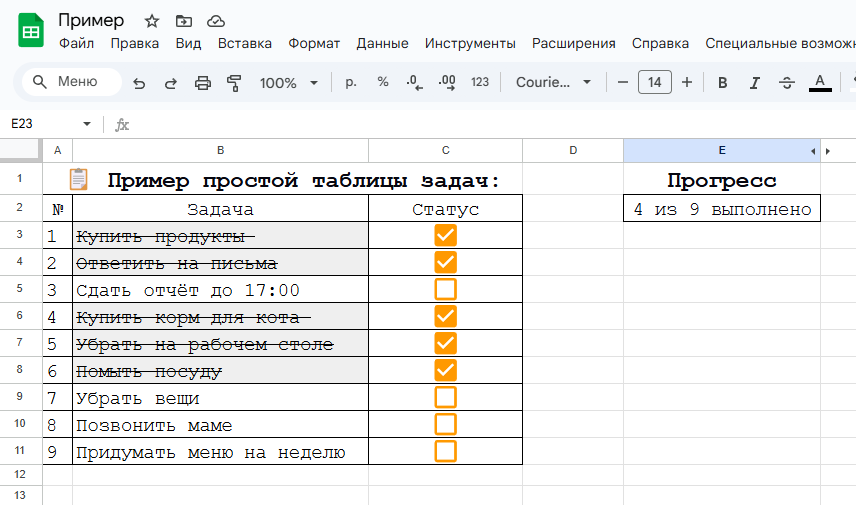Uncheck the Убрать на рабочем столе checkbox
Image resolution: width=856 pixels, height=505 pixels.
pyautogui.click(x=445, y=343)
